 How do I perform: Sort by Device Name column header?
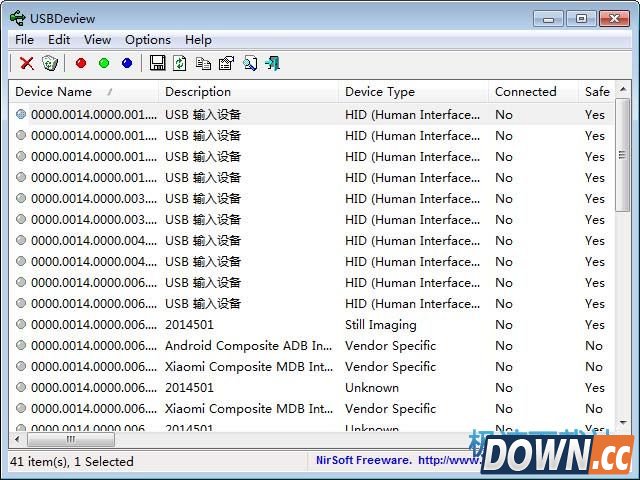(84, 92)
